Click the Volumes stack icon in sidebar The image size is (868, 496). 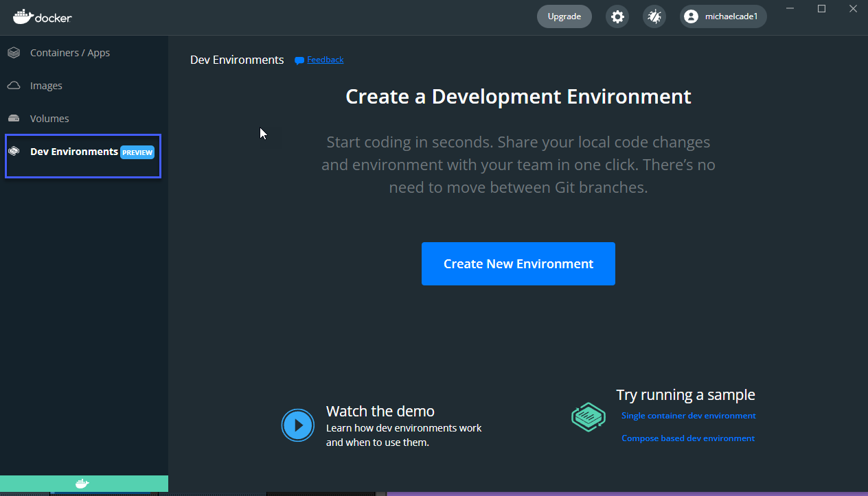click(14, 118)
